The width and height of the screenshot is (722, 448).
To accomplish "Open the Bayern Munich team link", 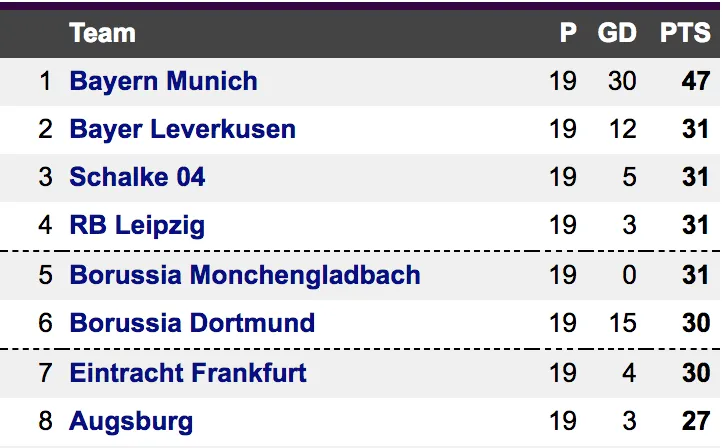I will pos(163,81).
